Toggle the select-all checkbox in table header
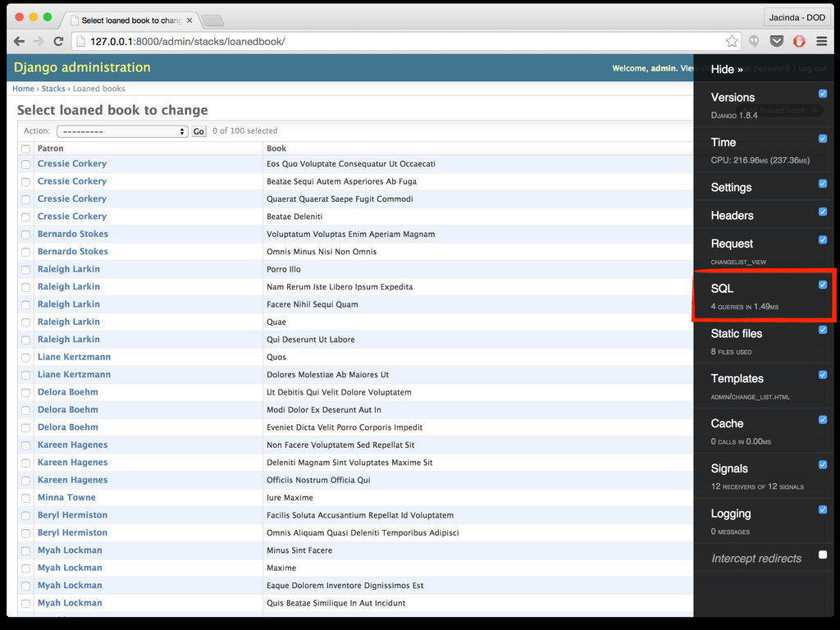The width and height of the screenshot is (840, 630). tap(25, 148)
